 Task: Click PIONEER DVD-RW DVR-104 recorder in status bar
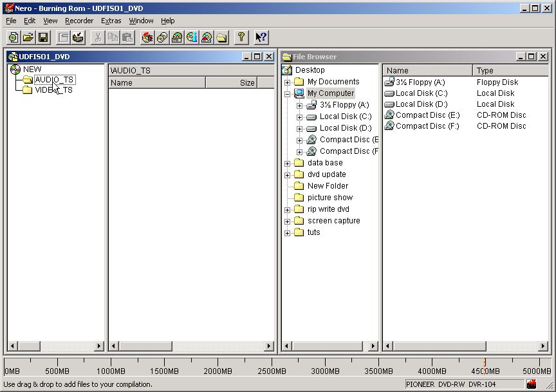[x=465, y=384]
